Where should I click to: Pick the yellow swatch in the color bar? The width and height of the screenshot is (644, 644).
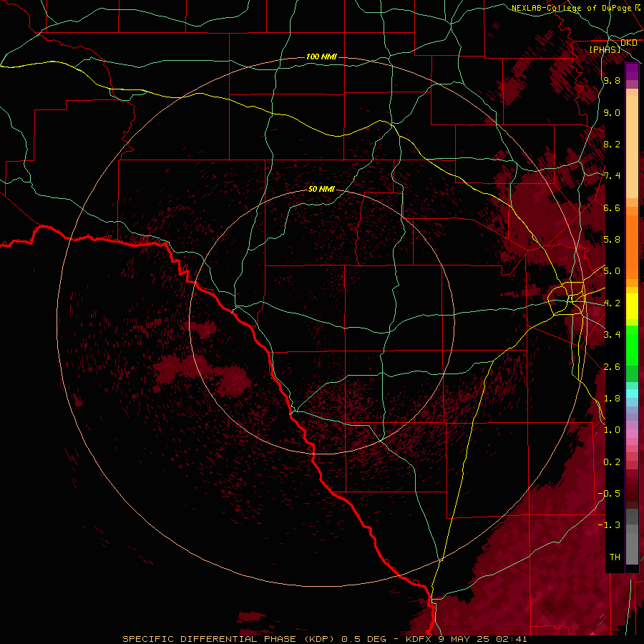632,306
